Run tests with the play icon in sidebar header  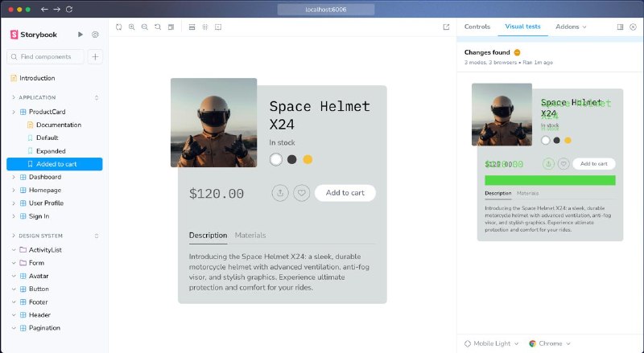(x=80, y=35)
